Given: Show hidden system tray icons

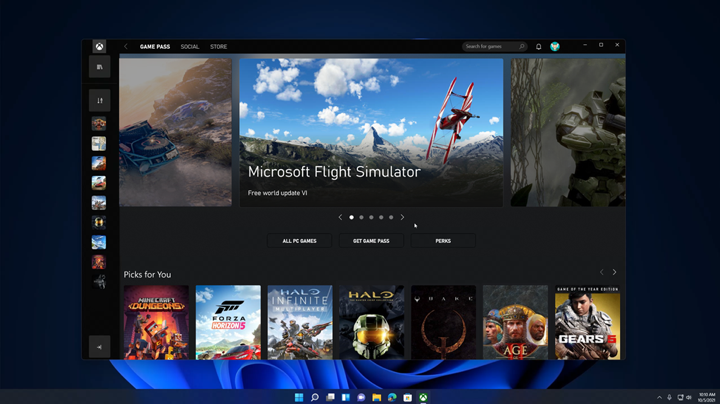Looking at the screenshot, I should pos(659,398).
